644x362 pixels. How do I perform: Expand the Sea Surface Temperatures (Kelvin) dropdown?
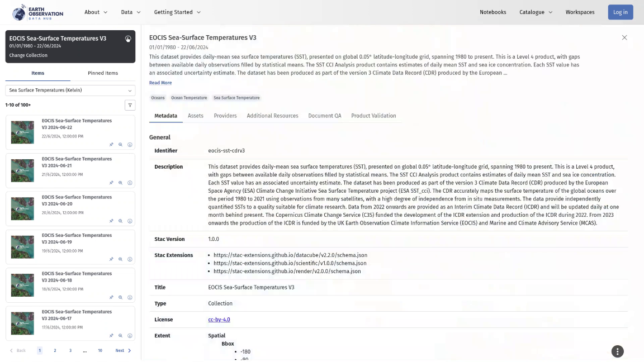pos(70,90)
